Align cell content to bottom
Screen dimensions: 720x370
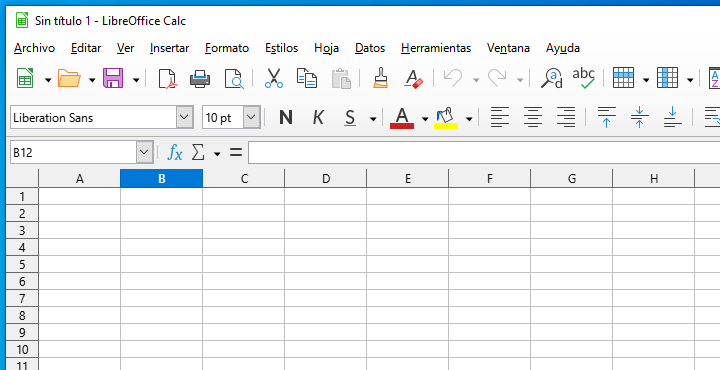click(672, 117)
